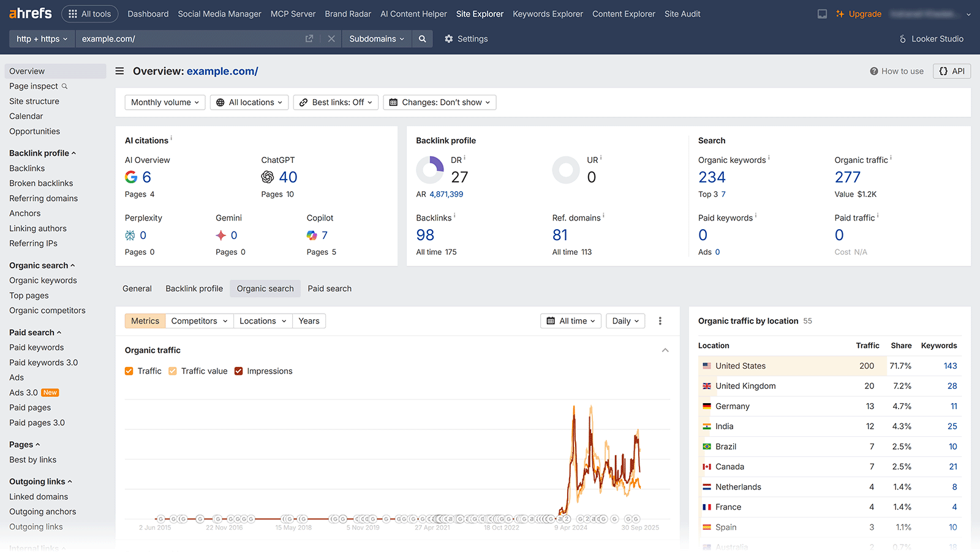
Task: Click the API button
Action: click(951, 71)
